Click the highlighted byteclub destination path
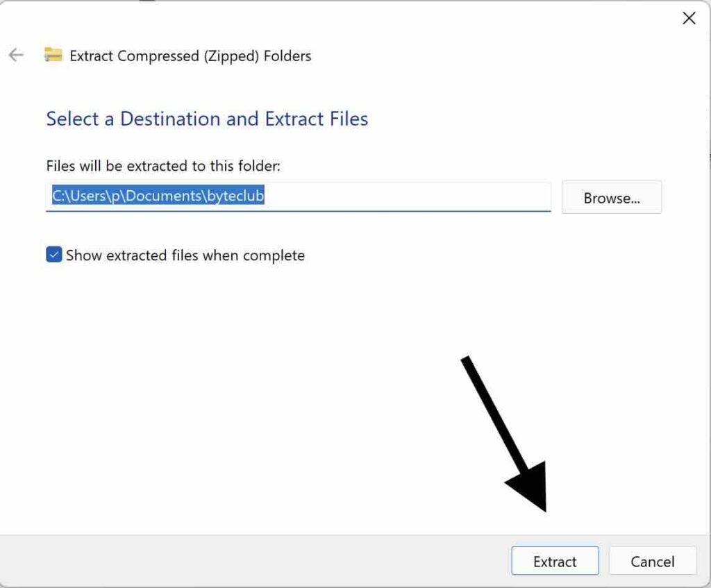 pos(158,196)
